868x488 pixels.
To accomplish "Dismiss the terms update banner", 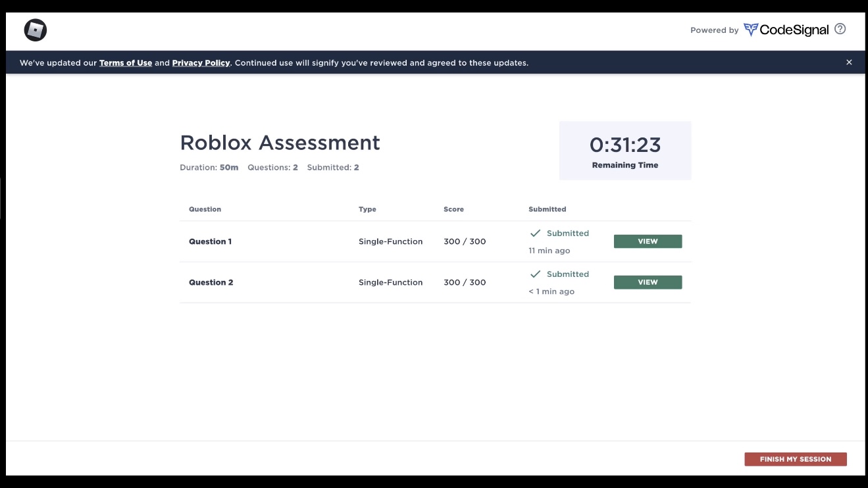I will tap(849, 62).
